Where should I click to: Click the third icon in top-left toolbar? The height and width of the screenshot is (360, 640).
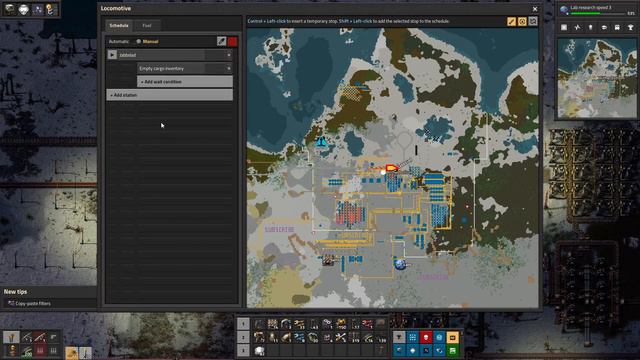pyautogui.click(x=38, y=9)
